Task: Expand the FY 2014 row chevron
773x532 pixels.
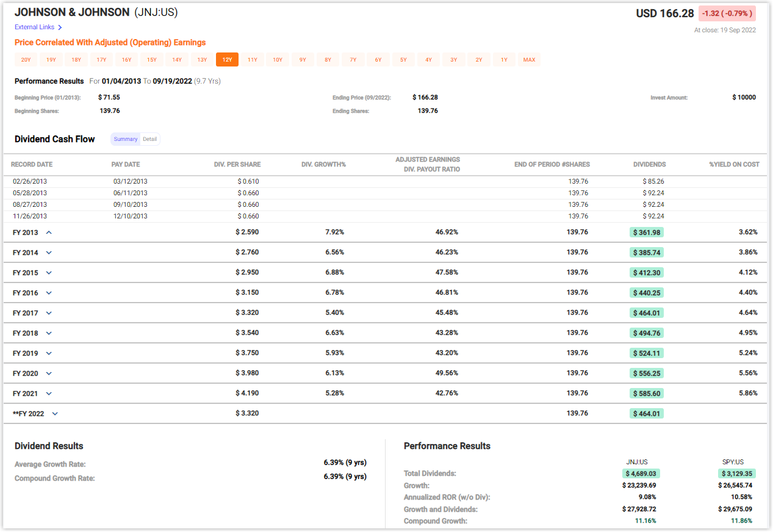Action: pos(49,253)
